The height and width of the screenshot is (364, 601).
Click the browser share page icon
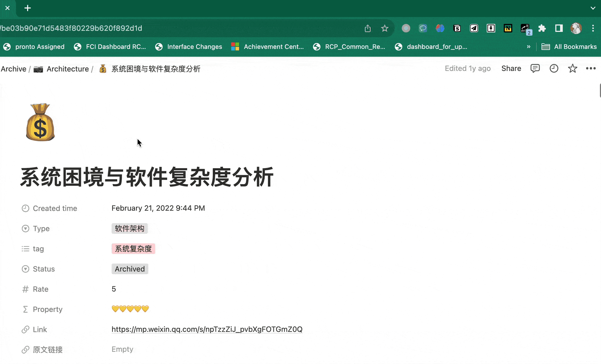[x=367, y=28]
